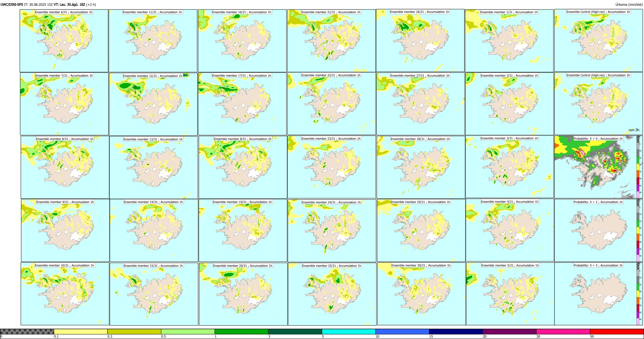Image resolution: width=644 pixels, height=339 pixels.
Task: Open the Ensemble member 19/31 map panel
Action: [x=243, y=230]
